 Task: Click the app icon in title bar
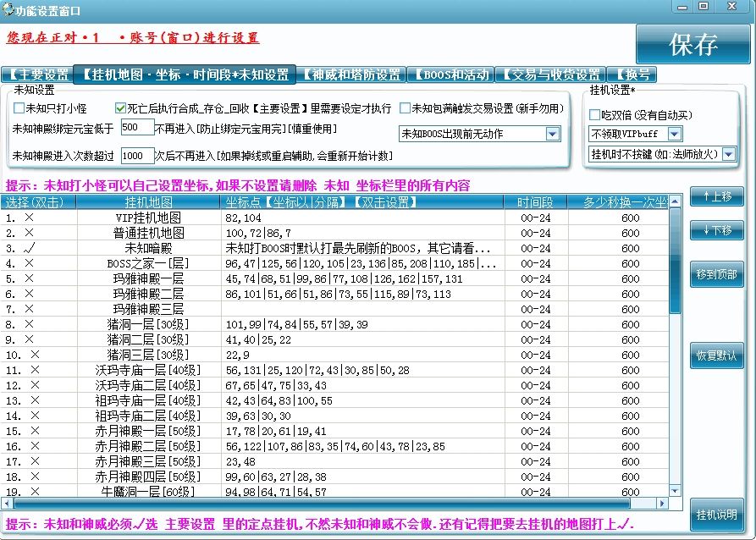(x=8, y=9)
